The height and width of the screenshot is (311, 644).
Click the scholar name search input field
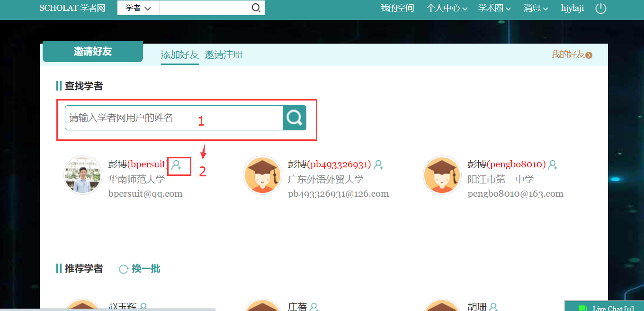point(174,118)
